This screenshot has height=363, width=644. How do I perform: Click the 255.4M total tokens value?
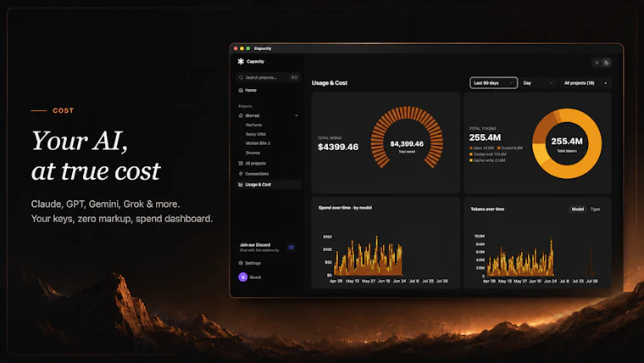pyautogui.click(x=485, y=137)
